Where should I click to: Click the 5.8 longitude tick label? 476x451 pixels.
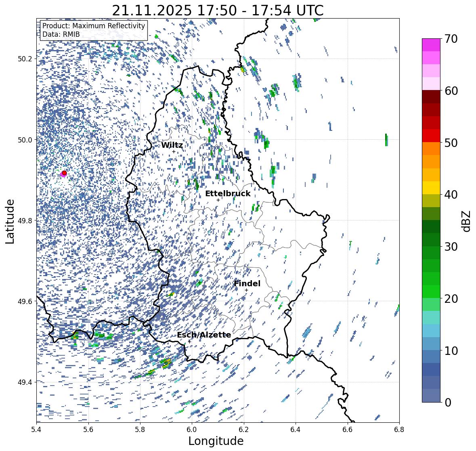pos(140,429)
